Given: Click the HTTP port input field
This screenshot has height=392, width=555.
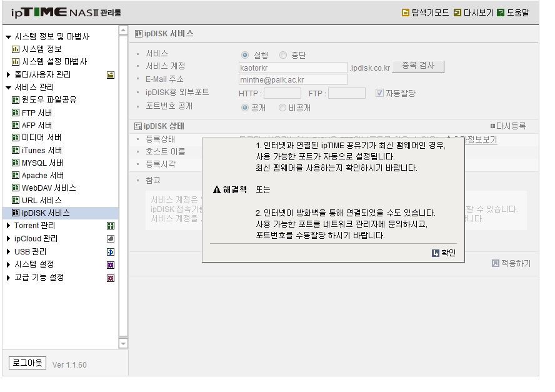Looking at the screenshot, I should pyautogui.click(x=282, y=93).
